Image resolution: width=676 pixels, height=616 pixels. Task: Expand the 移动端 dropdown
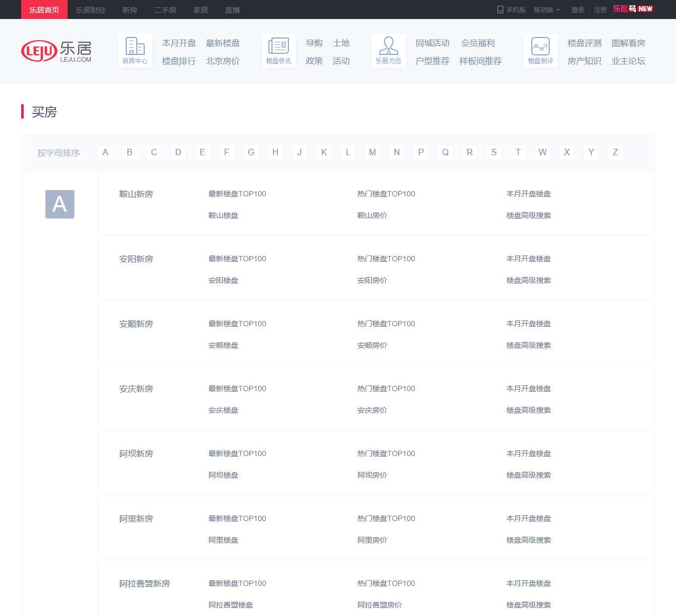[547, 10]
